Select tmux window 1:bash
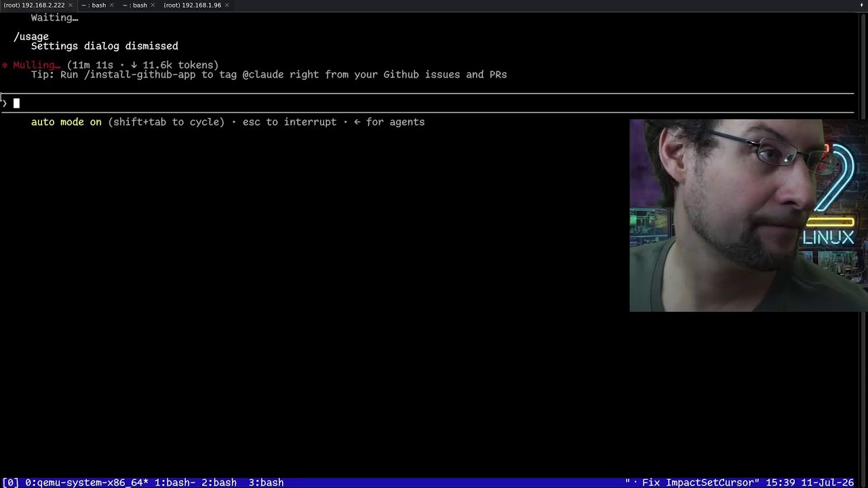This screenshot has height=488, width=868. 175,483
